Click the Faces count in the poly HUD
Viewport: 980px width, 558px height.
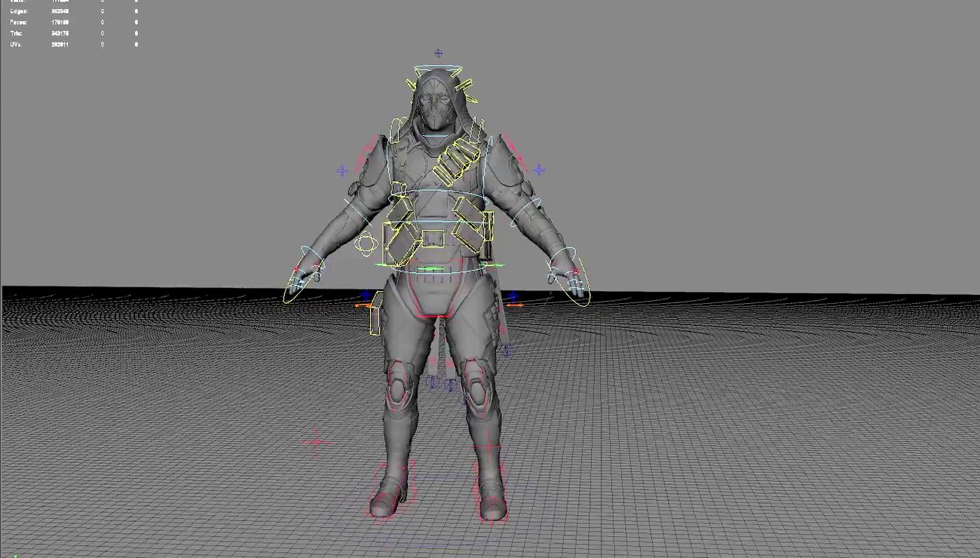(x=60, y=23)
